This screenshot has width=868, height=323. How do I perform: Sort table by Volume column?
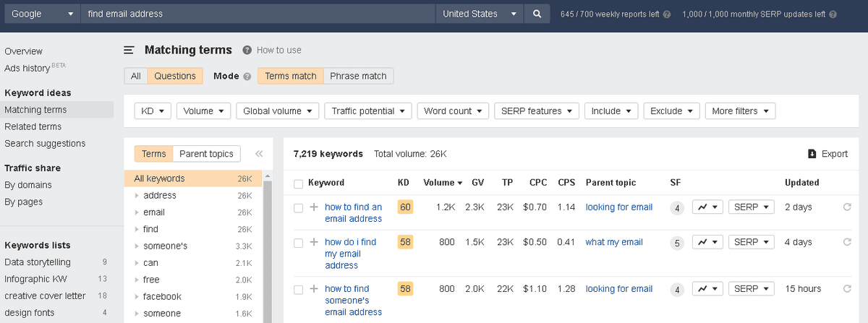443,183
